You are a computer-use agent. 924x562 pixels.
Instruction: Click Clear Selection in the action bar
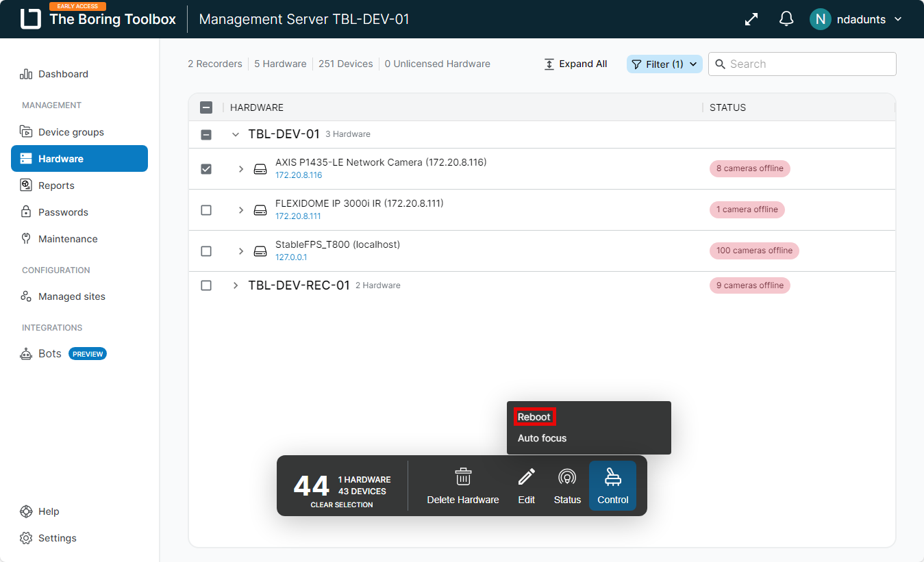coord(342,504)
